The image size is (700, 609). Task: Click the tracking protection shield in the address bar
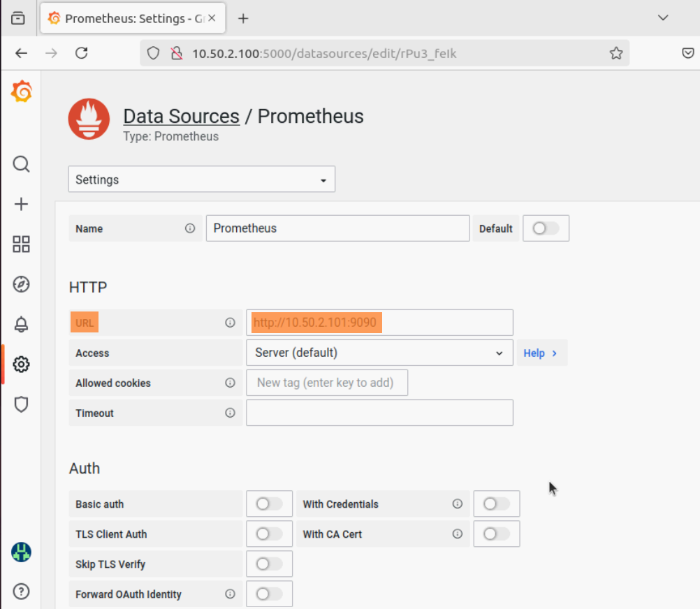click(x=153, y=53)
